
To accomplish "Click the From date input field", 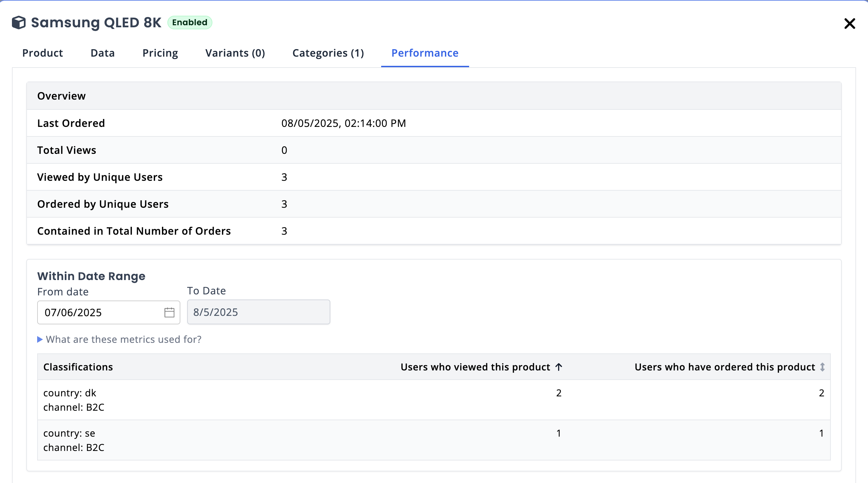I will [x=99, y=312].
